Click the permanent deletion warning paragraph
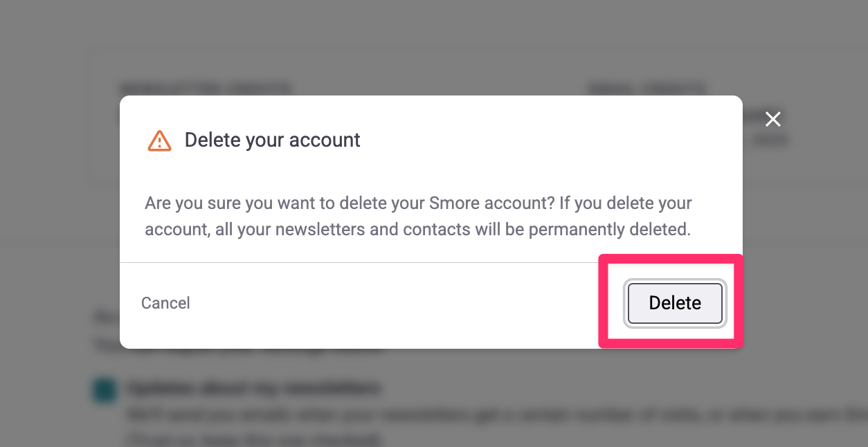Viewport: 868px width, 447px height. point(417,217)
